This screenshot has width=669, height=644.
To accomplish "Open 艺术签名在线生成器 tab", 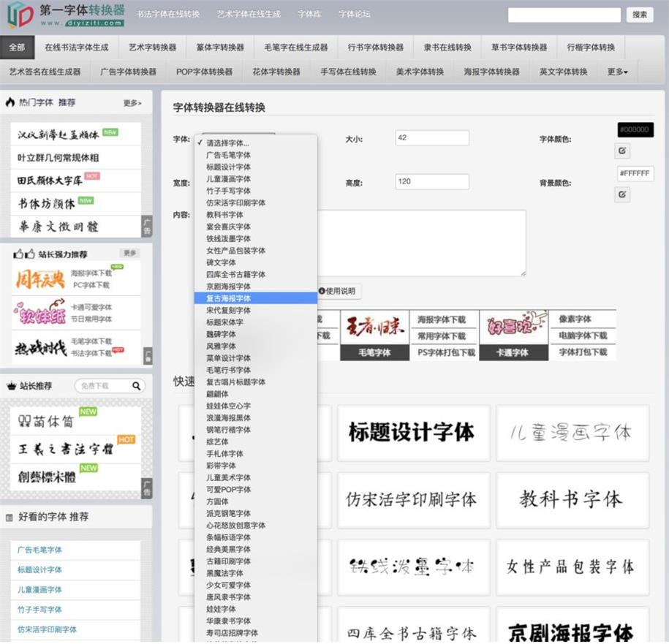I will point(45,72).
